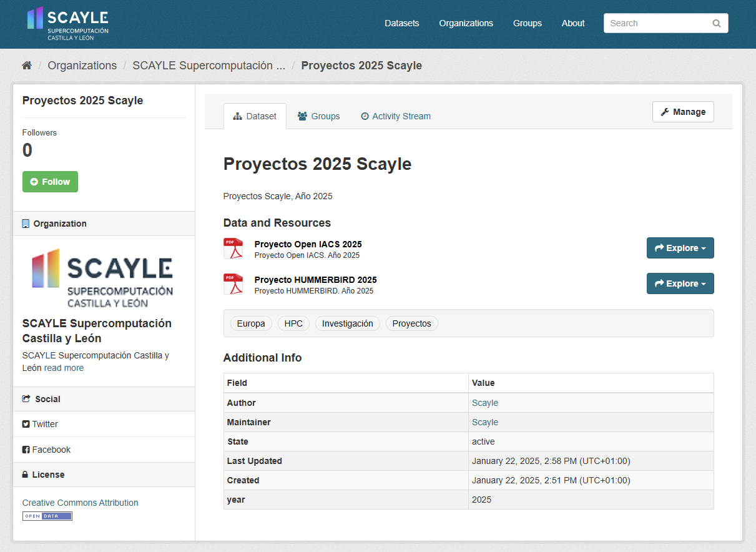Click the year value 2025
This screenshot has width=756, height=552.
click(481, 500)
